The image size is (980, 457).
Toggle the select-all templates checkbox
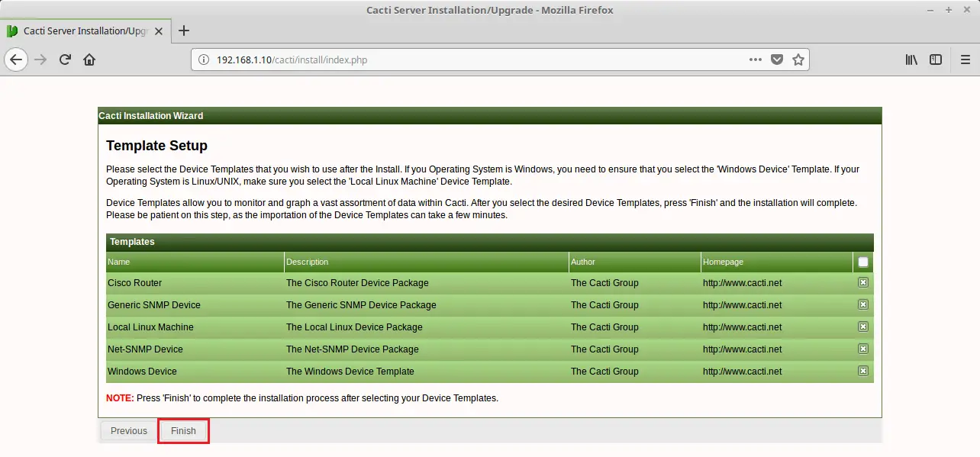[863, 262]
